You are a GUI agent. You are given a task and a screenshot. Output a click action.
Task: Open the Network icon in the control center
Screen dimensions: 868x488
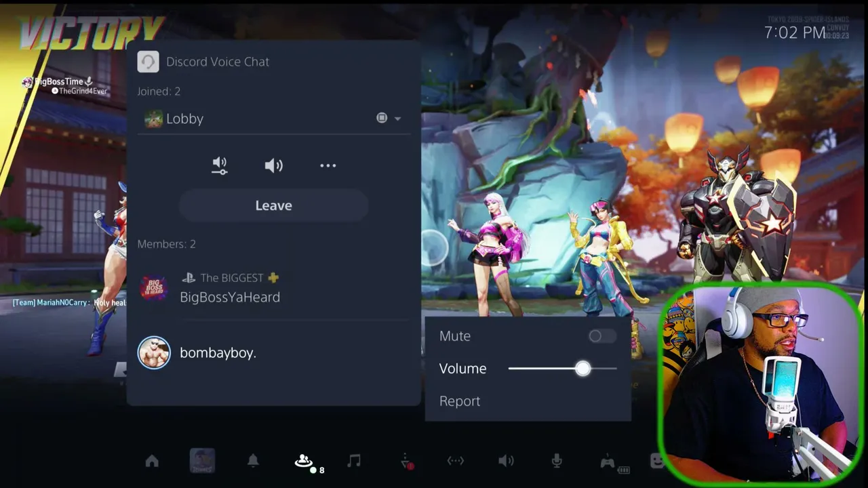[x=456, y=461]
